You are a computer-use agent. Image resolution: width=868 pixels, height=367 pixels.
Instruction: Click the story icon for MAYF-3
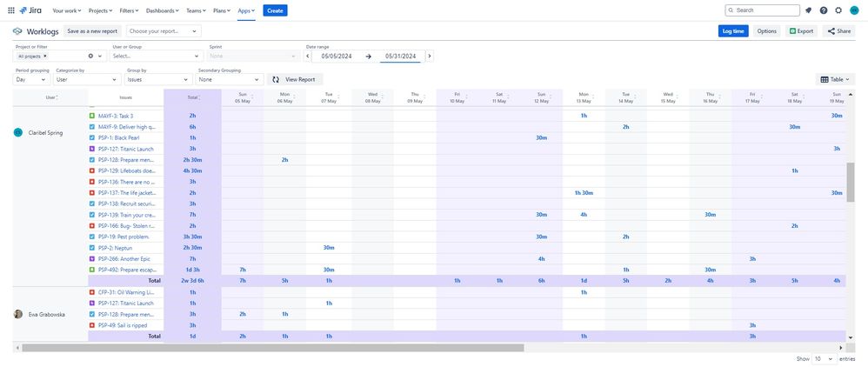coord(92,116)
